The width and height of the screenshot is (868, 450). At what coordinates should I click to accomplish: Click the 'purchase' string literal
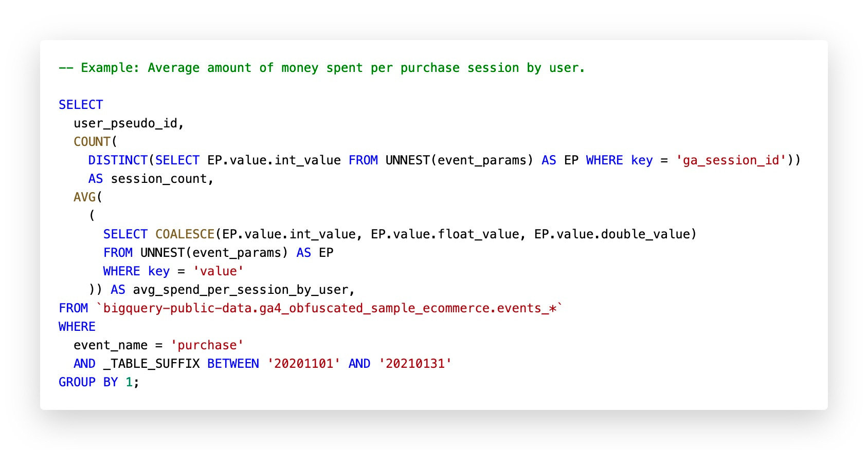[207, 345]
